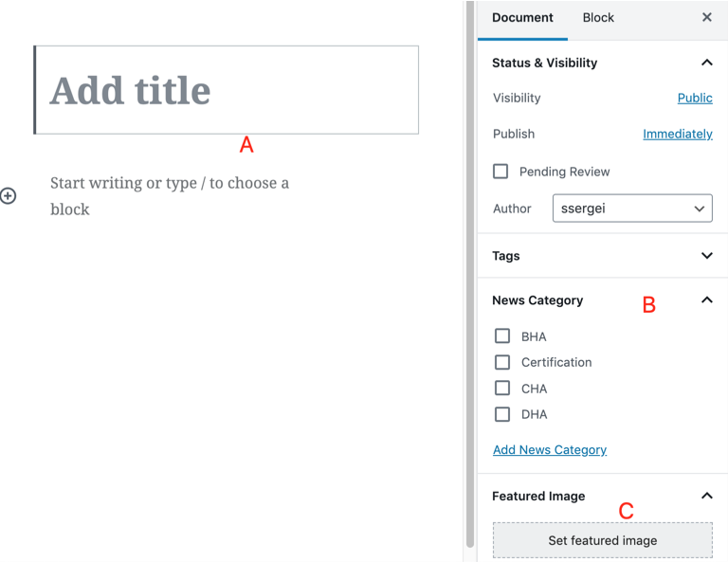Check the BHA category
Viewport: 728px width, 562px height.
coord(502,336)
